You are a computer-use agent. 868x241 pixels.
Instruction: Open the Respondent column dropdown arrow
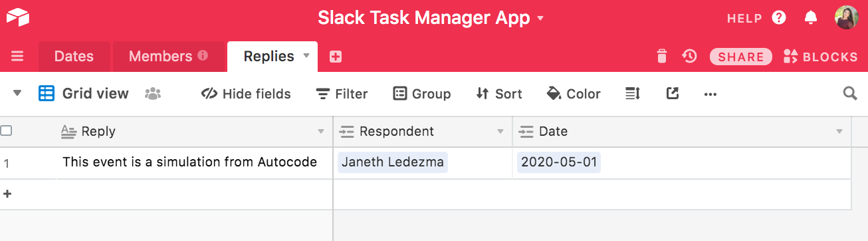point(500,132)
